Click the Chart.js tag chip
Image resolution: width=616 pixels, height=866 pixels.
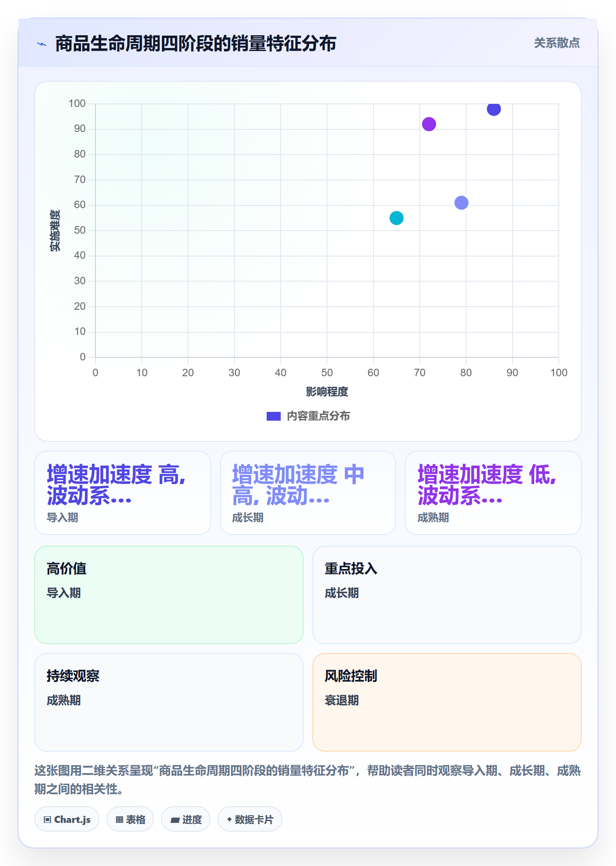click(67, 819)
